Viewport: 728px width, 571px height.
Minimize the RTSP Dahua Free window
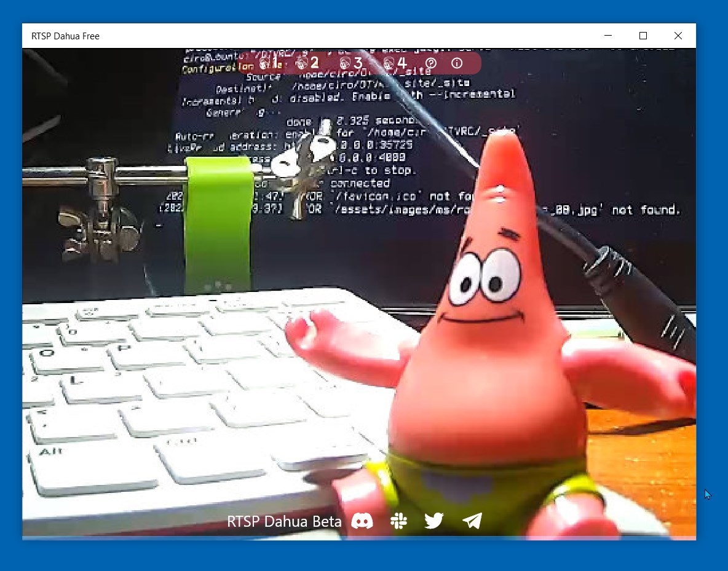608,36
